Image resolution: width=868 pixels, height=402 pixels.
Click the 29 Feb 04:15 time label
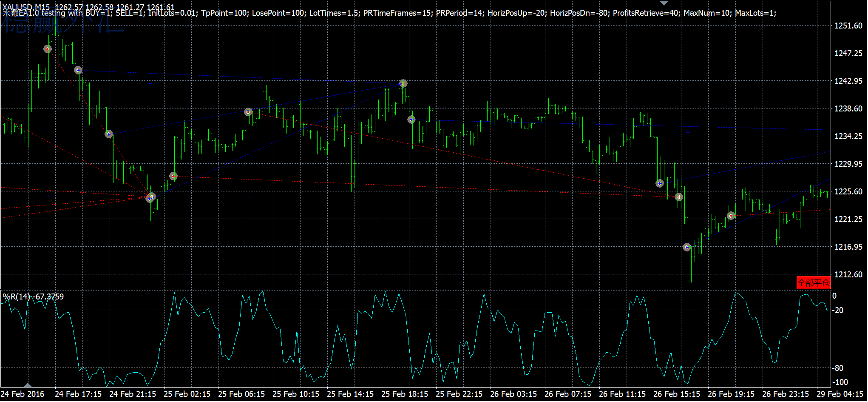tap(840, 394)
